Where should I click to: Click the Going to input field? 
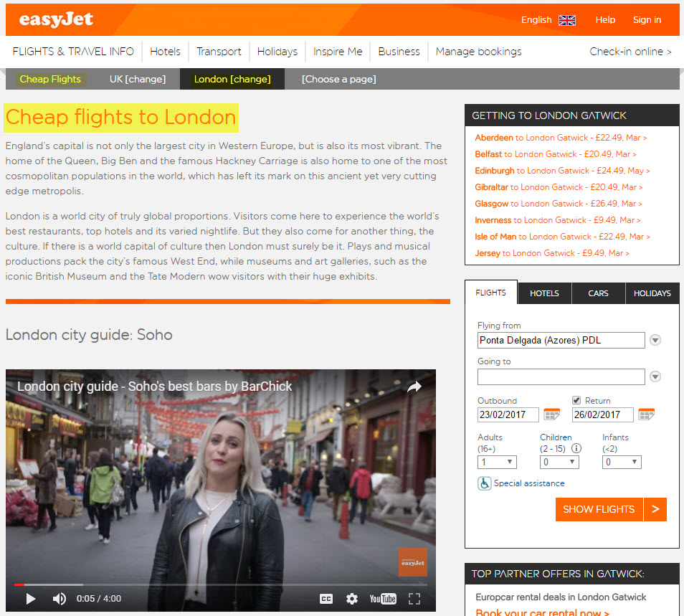click(x=561, y=376)
